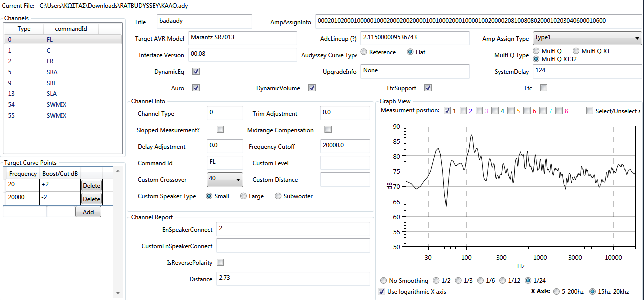Delete the 20000 Hz target curve point
This screenshot has width=644, height=300.
[91, 199]
